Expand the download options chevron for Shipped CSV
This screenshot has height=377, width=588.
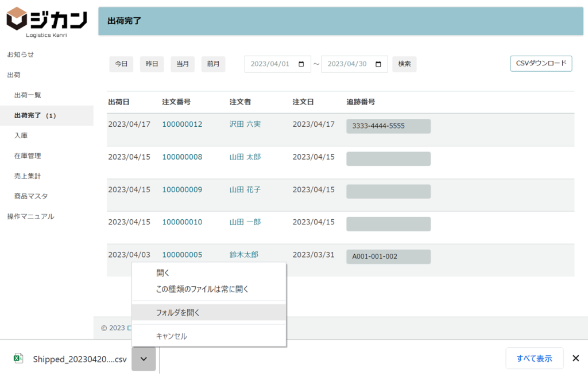(x=144, y=359)
